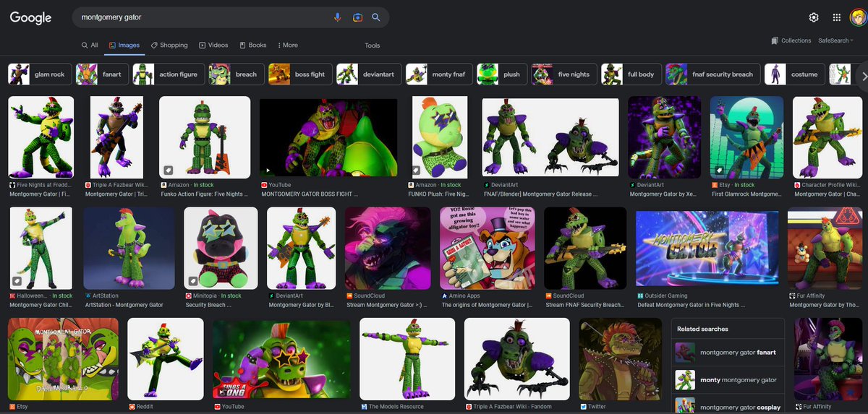Open Halloween costume In stock link
This screenshot has width=868, height=414.
click(41, 296)
